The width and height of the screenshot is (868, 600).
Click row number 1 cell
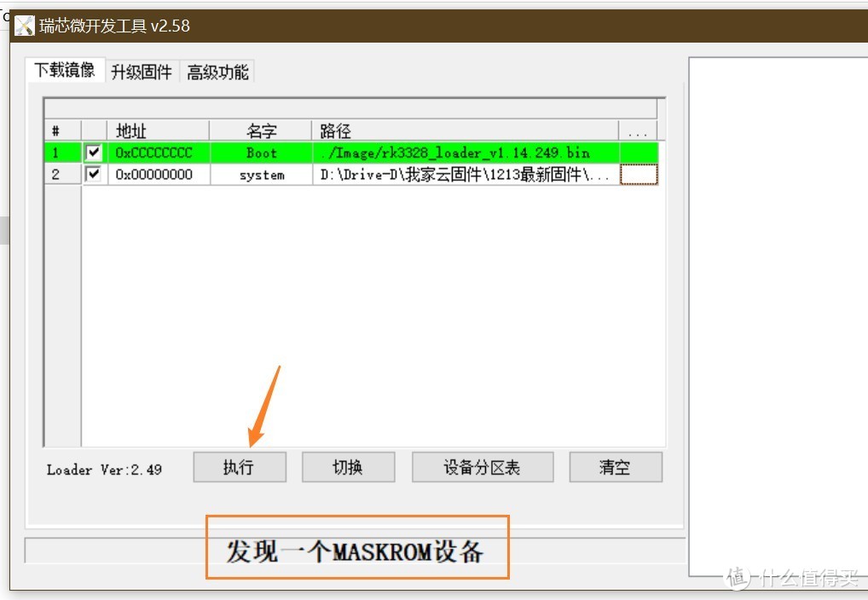(x=62, y=153)
